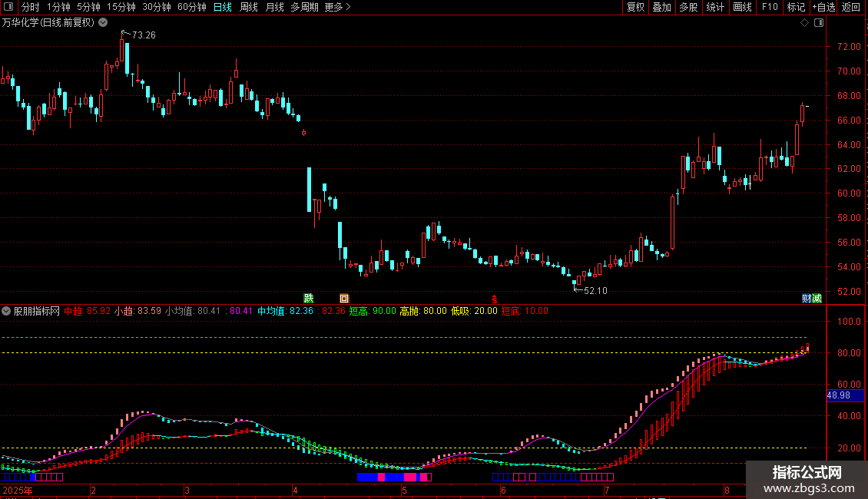Open dropdown next to 万华化学(日线.前复权)
Screen dimensions: 868x499
point(103,23)
